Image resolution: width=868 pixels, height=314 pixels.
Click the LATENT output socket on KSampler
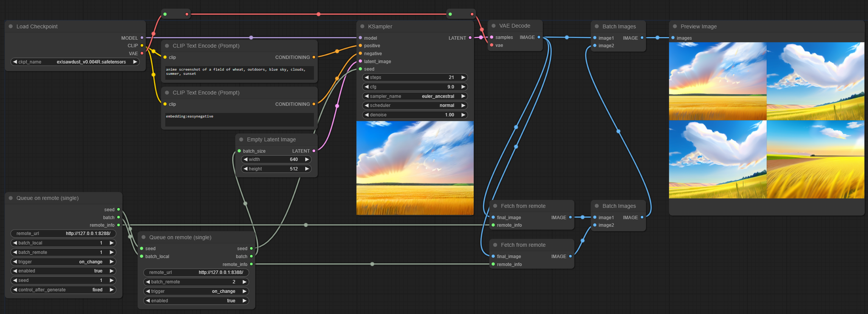coord(470,38)
